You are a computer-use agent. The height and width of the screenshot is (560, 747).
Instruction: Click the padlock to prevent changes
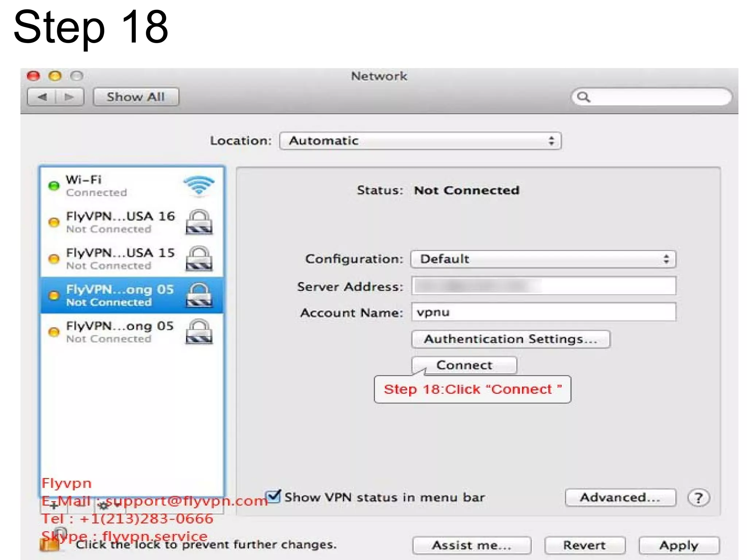click(50, 542)
